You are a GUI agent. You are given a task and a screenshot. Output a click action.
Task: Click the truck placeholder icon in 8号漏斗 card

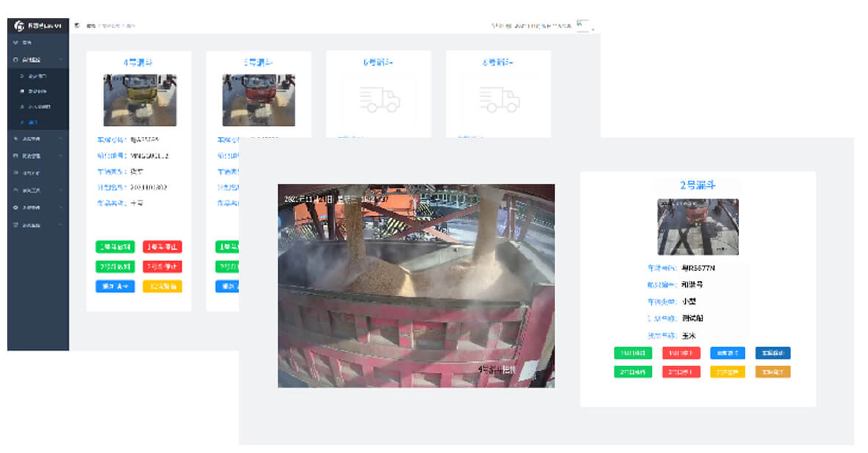tap(499, 100)
